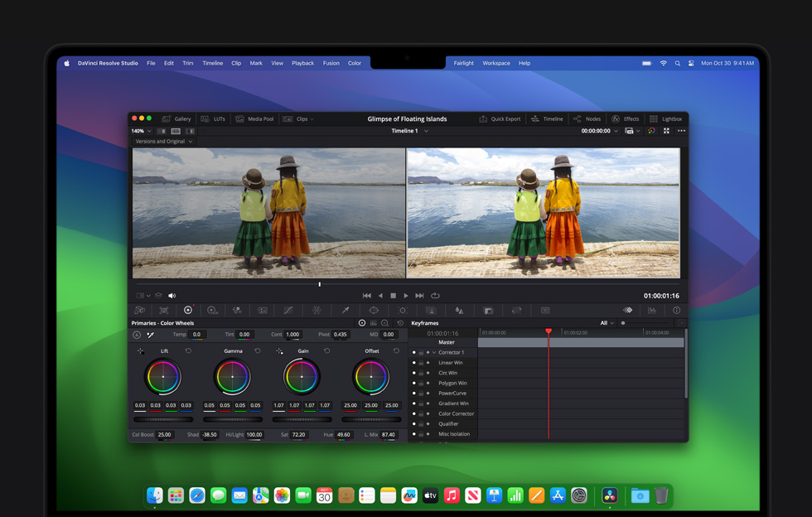Switch Primaries to bars mode
This screenshot has width=812, height=517.
click(374, 323)
